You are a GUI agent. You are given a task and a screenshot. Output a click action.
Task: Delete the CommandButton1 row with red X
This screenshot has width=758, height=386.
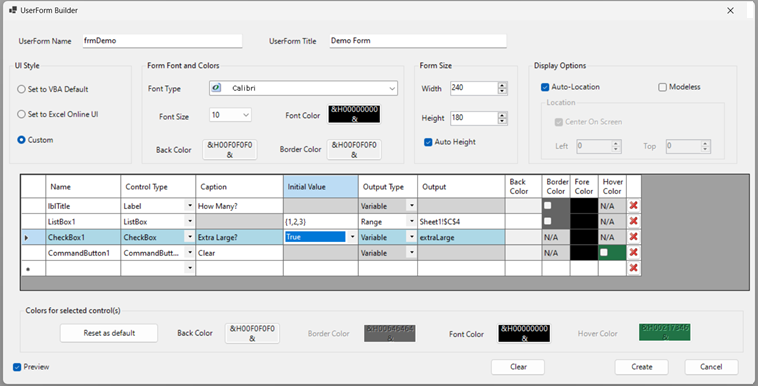click(x=633, y=252)
